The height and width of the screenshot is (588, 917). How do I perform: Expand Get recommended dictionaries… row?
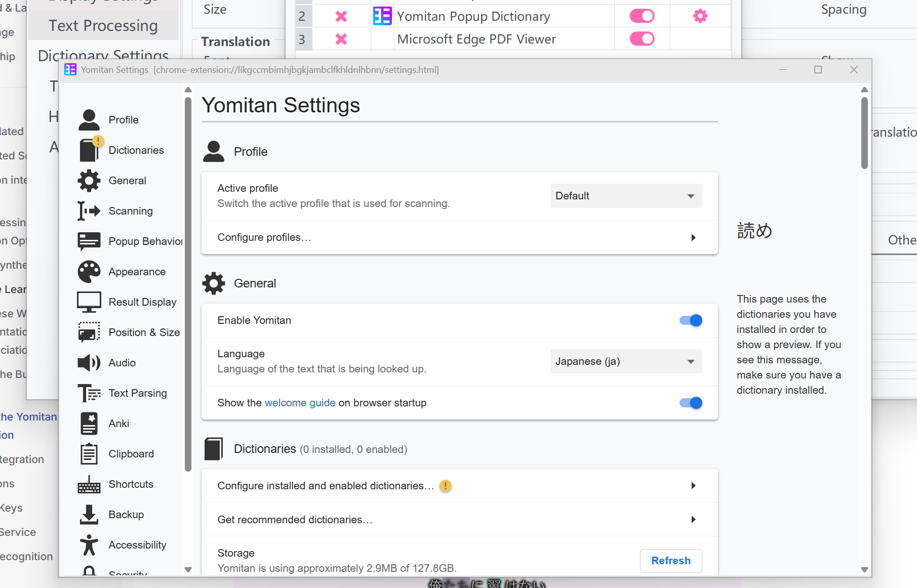[x=459, y=520]
